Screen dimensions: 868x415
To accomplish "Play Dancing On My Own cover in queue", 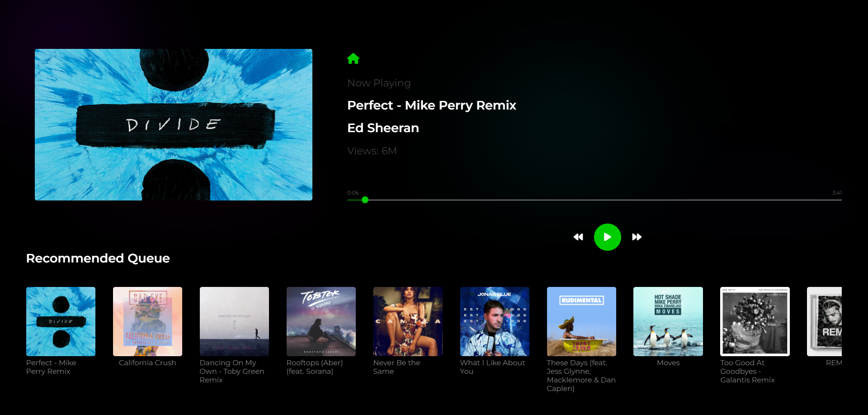I will point(234,321).
